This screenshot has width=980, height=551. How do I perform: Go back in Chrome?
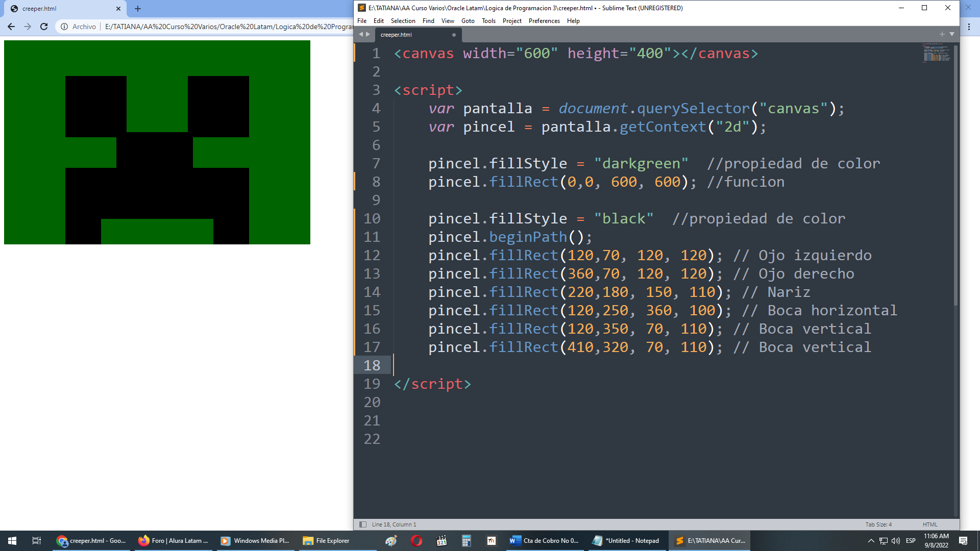pos(11,27)
